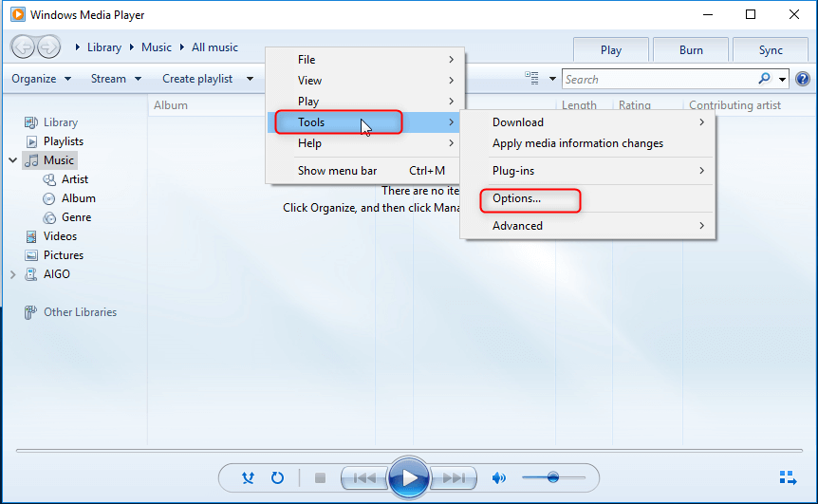Expand the Download submenu

point(587,122)
